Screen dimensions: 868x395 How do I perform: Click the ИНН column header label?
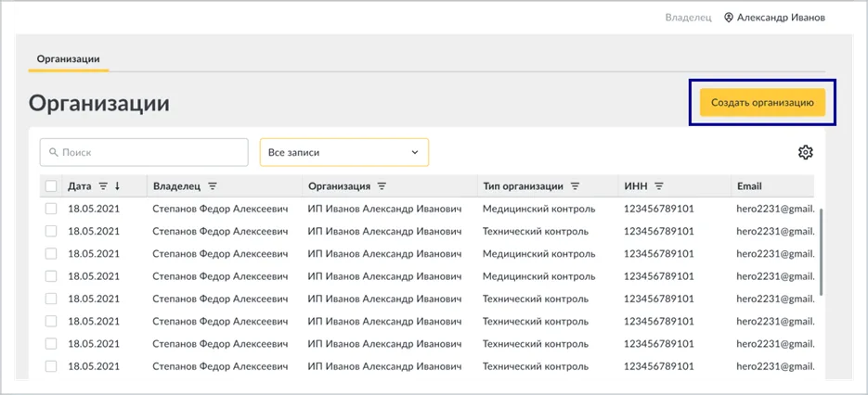point(636,186)
